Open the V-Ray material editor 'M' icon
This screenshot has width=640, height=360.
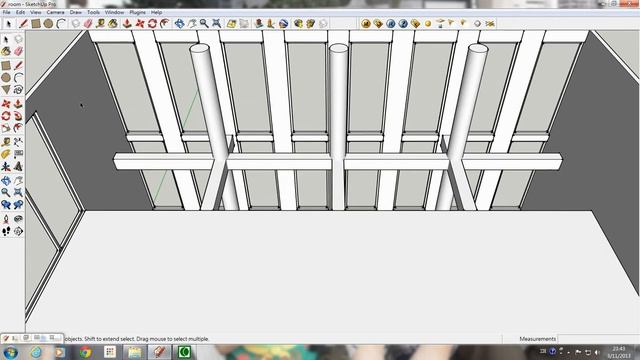pos(366,24)
